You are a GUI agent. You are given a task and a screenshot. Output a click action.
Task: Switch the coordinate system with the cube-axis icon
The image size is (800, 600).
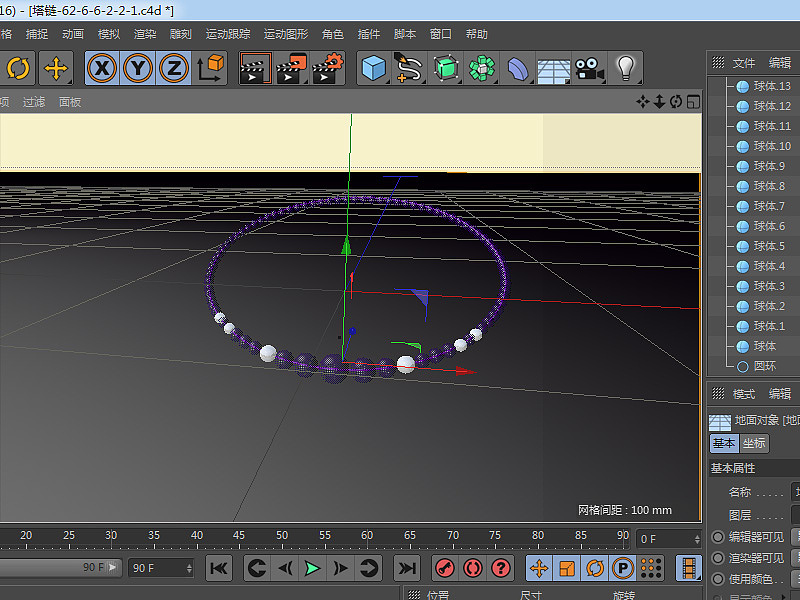(210, 68)
